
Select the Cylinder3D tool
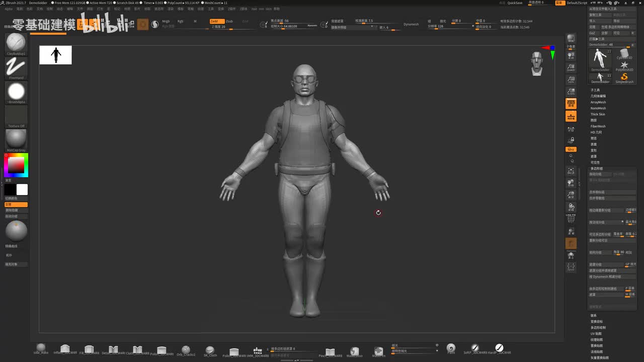tap(624, 54)
